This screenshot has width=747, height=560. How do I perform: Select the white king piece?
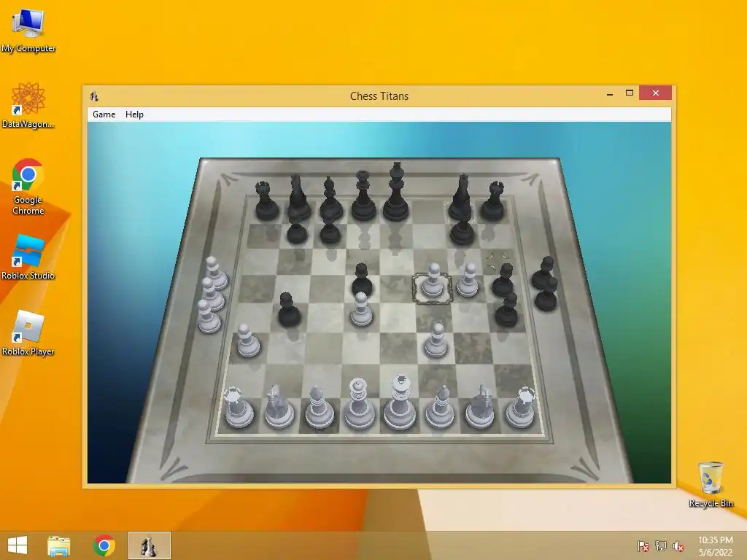(x=400, y=402)
